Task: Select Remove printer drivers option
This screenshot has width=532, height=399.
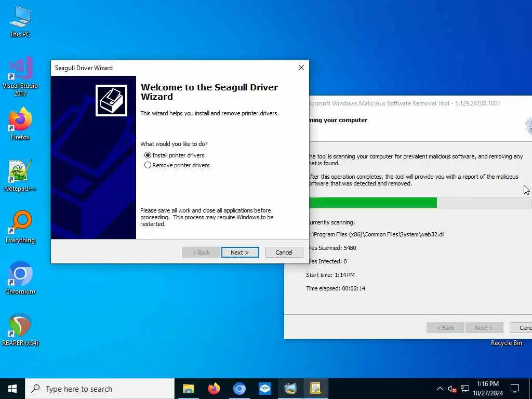Action: pyautogui.click(x=177, y=165)
